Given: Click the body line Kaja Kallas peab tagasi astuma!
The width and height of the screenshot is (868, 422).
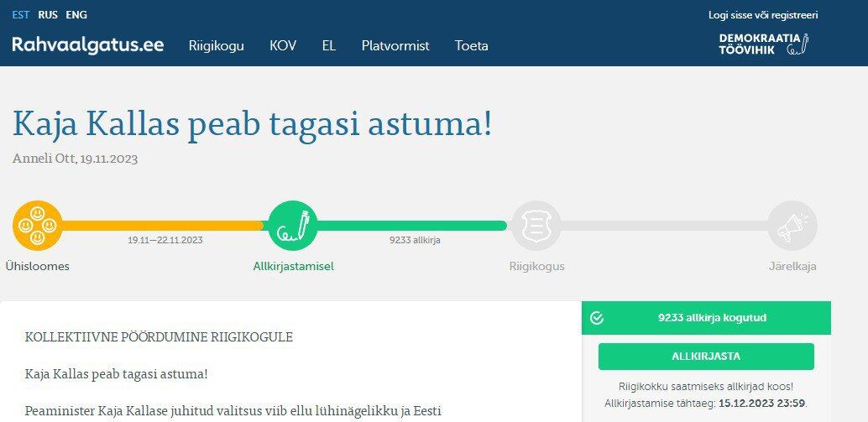Looking at the screenshot, I should tap(116, 374).
